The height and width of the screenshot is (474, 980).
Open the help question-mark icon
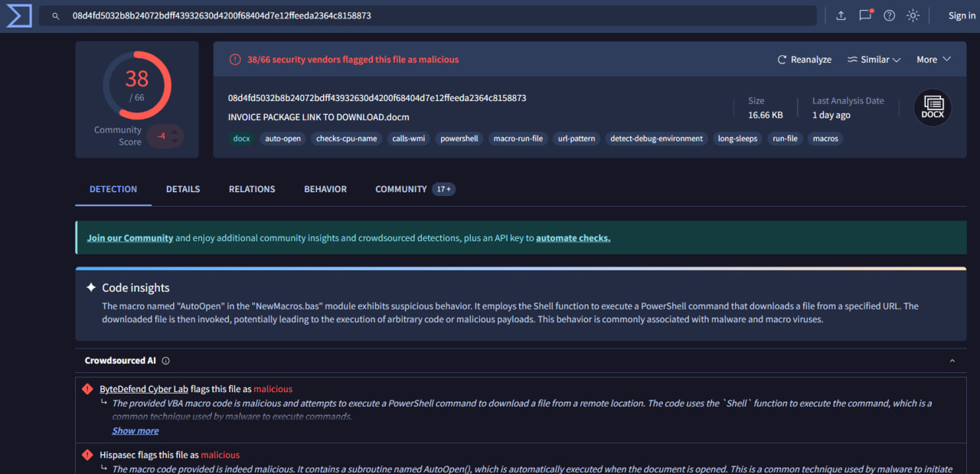tap(889, 15)
